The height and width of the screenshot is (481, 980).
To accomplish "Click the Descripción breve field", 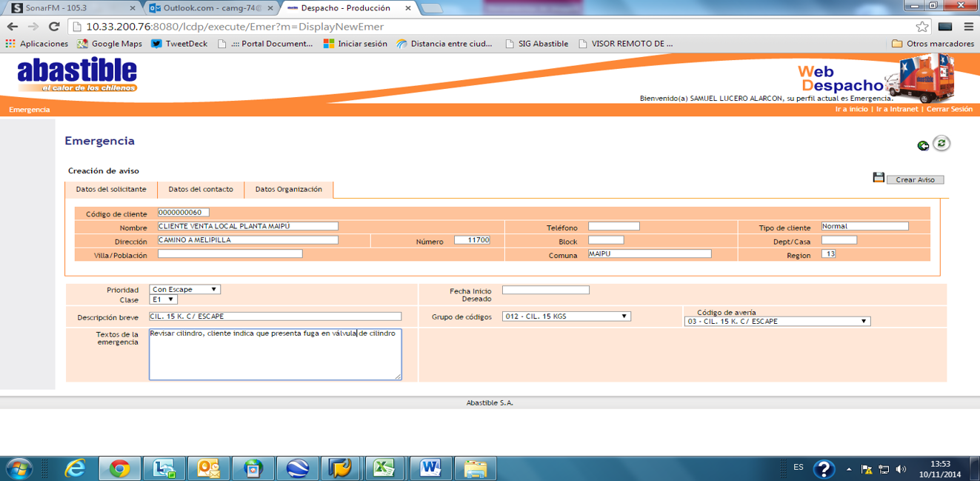I will pos(276,316).
